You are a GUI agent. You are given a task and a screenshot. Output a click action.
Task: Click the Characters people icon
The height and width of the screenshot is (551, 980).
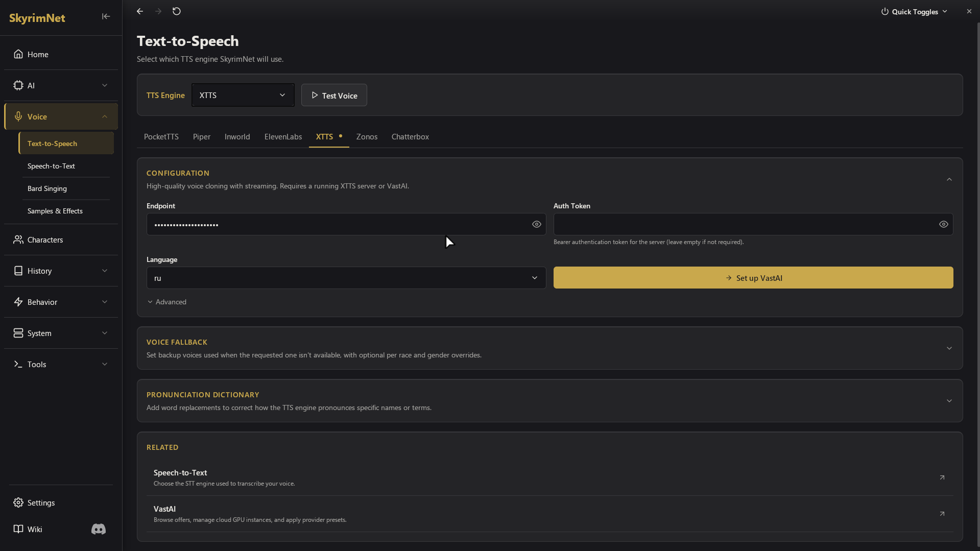click(18, 239)
